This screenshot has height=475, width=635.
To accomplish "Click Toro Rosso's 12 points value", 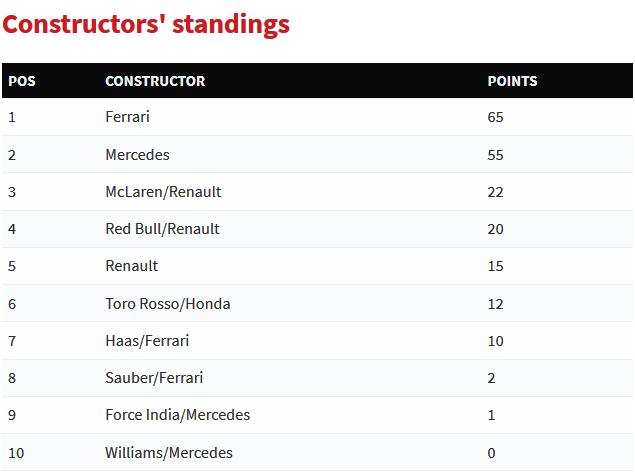I will (x=495, y=304).
